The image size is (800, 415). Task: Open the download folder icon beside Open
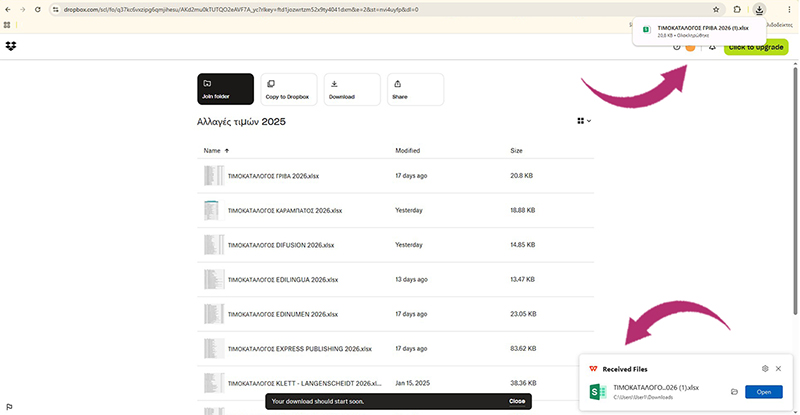point(734,391)
